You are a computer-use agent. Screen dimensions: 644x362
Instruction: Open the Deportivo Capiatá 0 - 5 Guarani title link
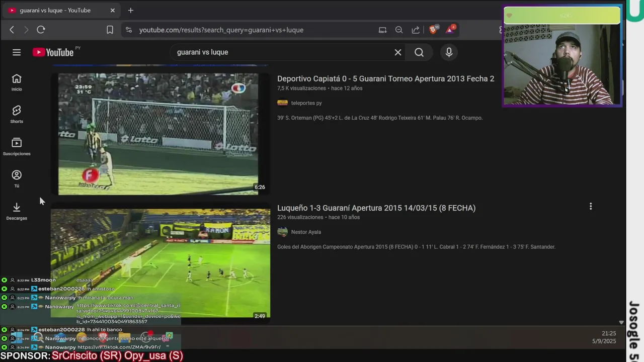pyautogui.click(x=385, y=78)
